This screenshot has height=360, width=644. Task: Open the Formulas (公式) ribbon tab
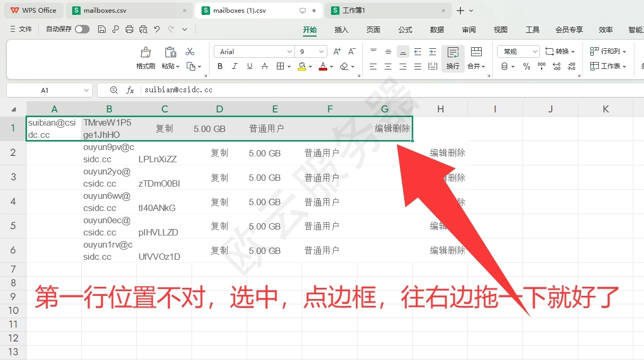click(405, 30)
